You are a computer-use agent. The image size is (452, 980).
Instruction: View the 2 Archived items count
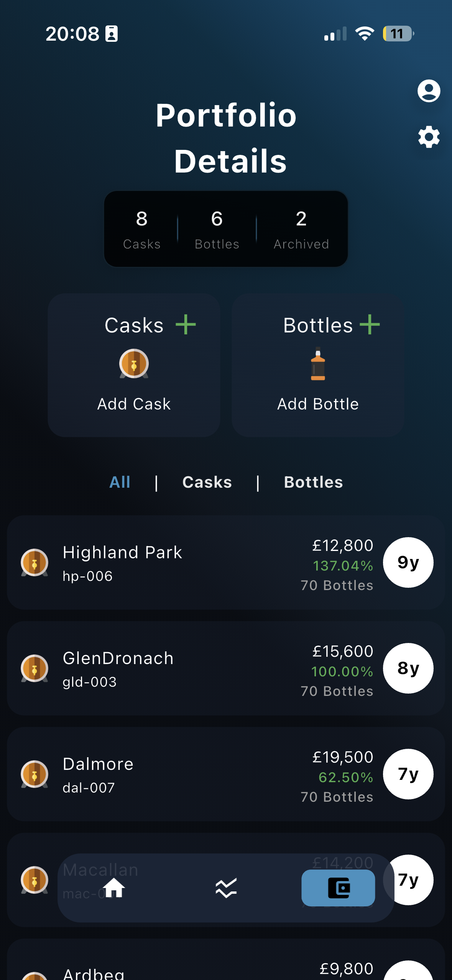point(301,229)
